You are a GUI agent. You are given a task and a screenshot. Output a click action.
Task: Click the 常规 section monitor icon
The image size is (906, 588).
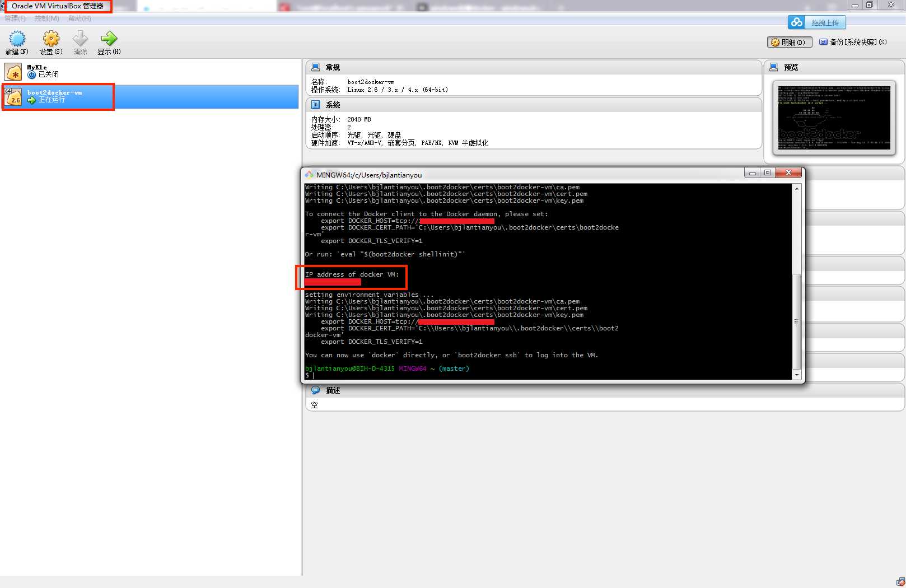pyautogui.click(x=315, y=67)
